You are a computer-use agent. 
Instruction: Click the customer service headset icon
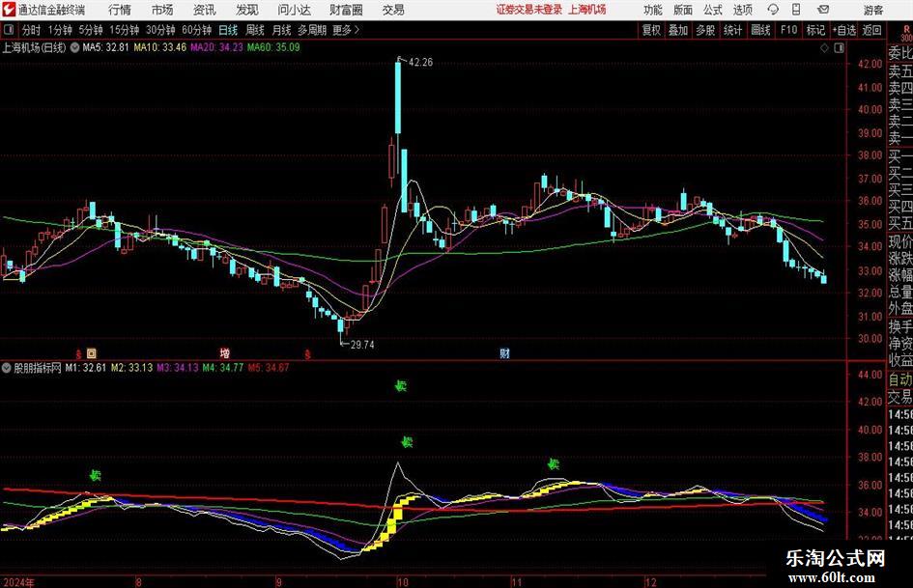pyautogui.click(x=773, y=10)
